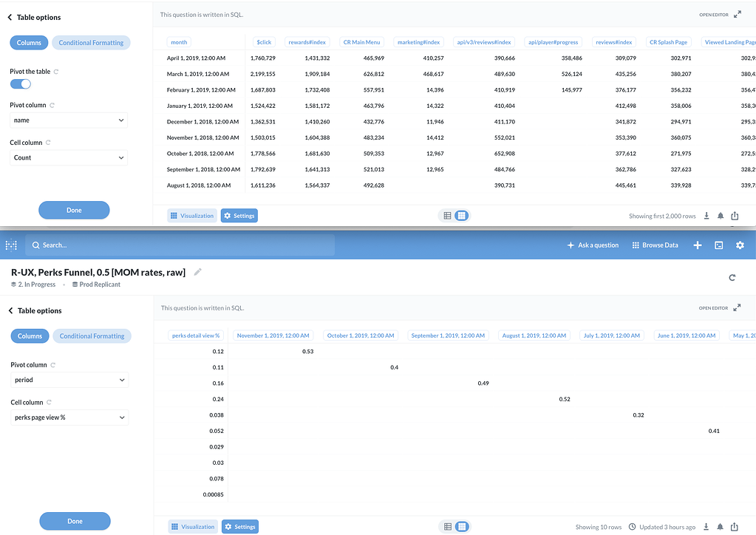Open the Pivot column name dropdown
The height and width of the screenshot is (535, 756).
point(68,120)
